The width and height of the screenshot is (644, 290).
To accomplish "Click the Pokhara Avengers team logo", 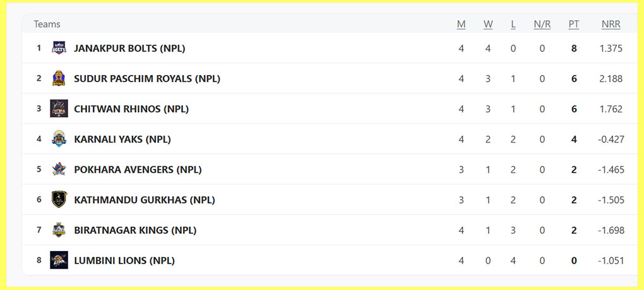I will pos(59,169).
